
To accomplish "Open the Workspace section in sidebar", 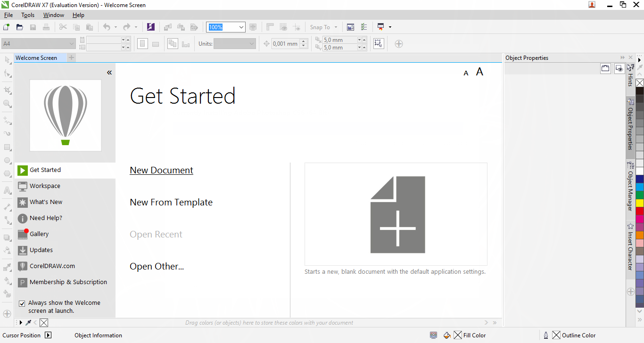I will tap(65, 186).
